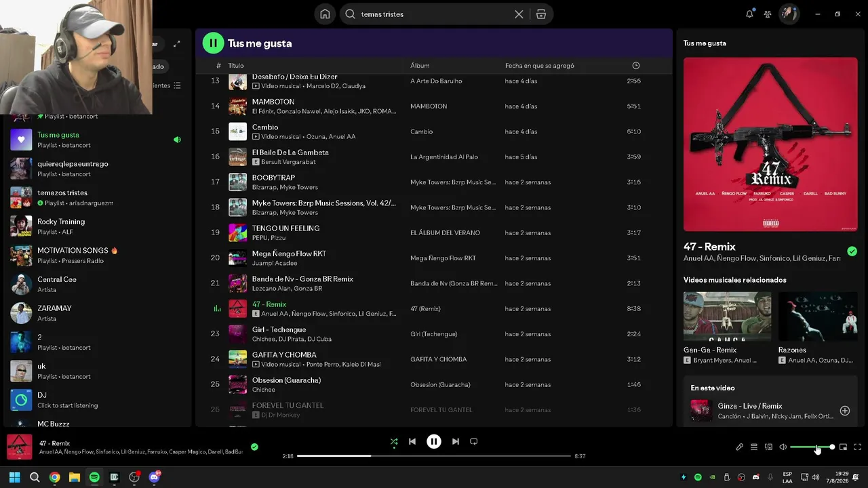Select the 'El Baile De La Gambeta' track
The width and height of the screenshot is (868, 488).
[x=290, y=152]
